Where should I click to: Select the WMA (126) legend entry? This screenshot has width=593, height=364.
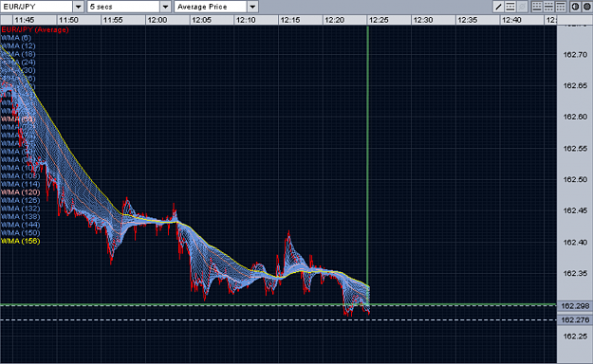[21, 200]
